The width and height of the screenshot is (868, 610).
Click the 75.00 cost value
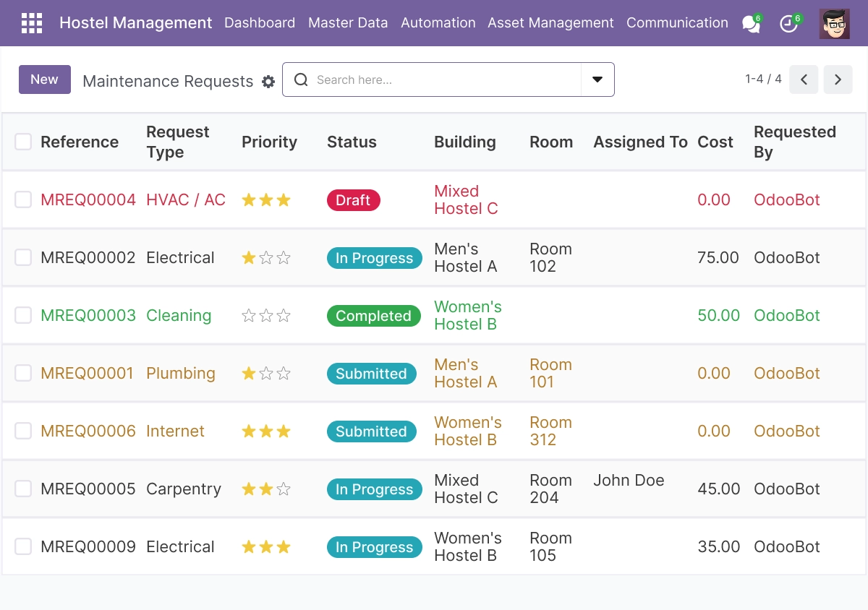pyautogui.click(x=718, y=258)
